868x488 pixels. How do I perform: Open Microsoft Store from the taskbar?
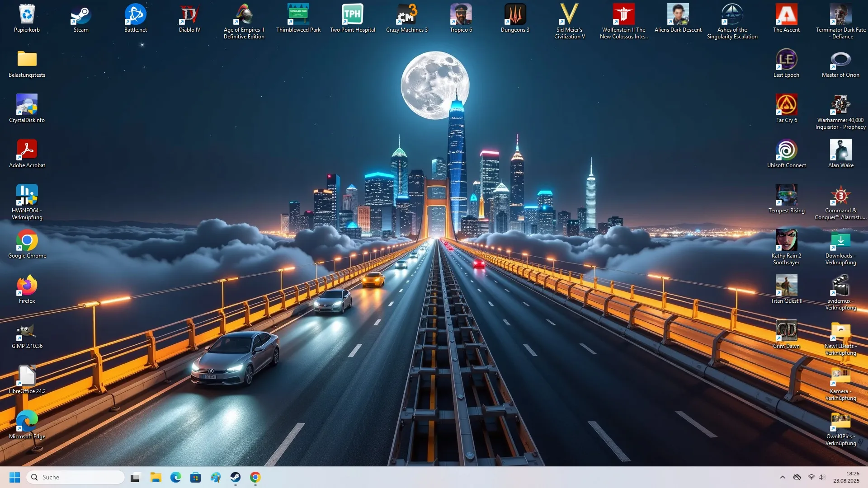point(195,477)
